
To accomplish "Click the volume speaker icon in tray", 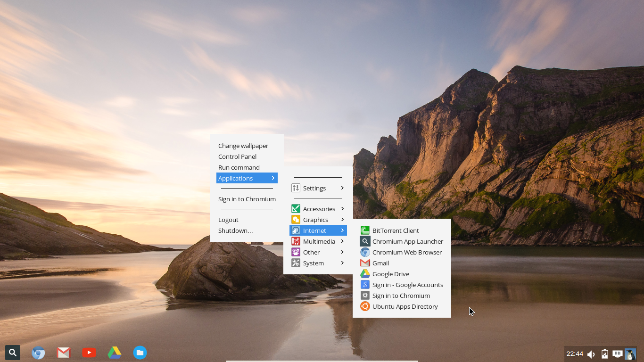I will 591,354.
